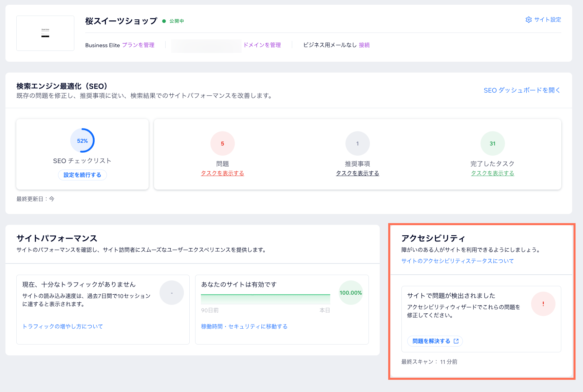
Task: Open サイトのアクセシビリティステータスについて
Action: (x=457, y=261)
